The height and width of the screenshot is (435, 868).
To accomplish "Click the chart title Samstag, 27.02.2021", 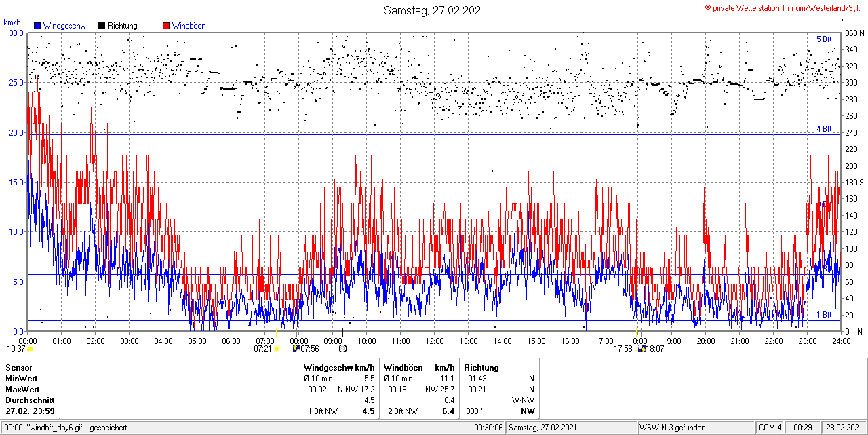I will pyautogui.click(x=435, y=10).
